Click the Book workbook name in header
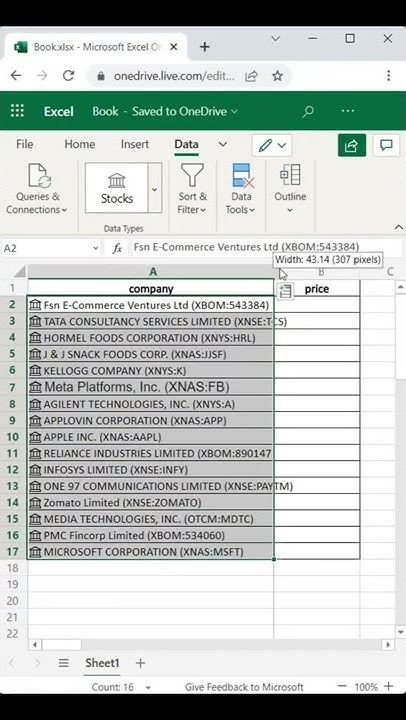Image resolution: width=406 pixels, height=720 pixels. (x=105, y=111)
